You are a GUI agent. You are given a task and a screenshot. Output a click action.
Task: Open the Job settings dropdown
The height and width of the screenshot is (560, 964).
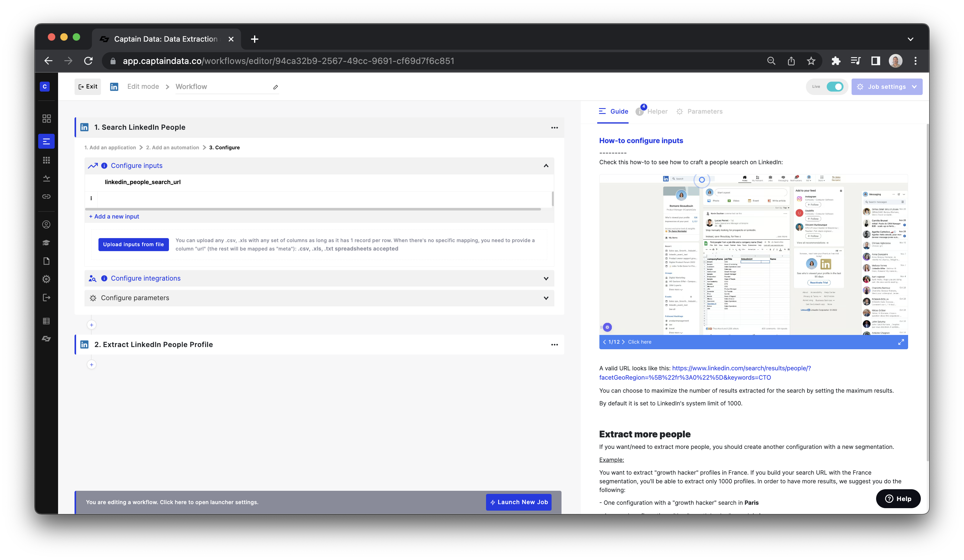pos(887,87)
